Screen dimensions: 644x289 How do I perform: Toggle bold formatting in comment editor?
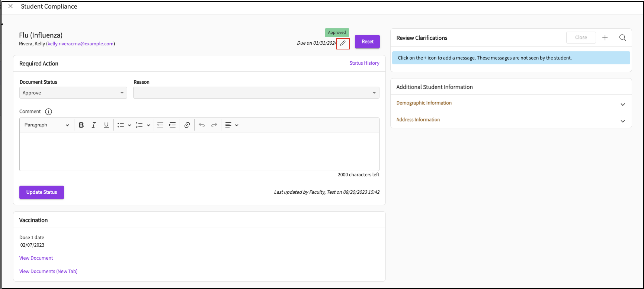81,125
